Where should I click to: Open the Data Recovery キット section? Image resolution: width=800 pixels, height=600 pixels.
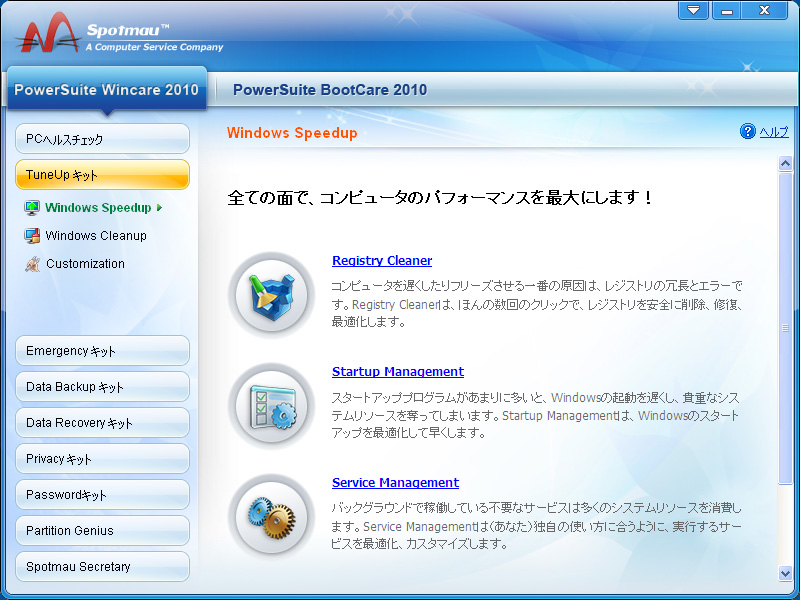point(103,422)
